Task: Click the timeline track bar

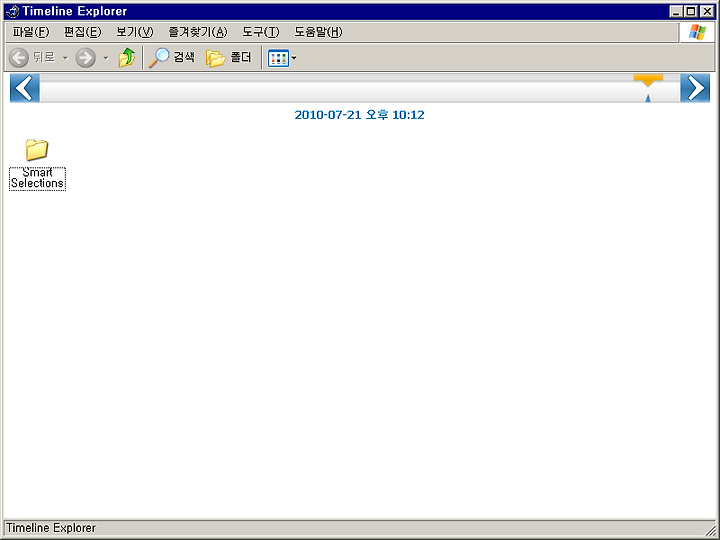Action: click(x=360, y=88)
